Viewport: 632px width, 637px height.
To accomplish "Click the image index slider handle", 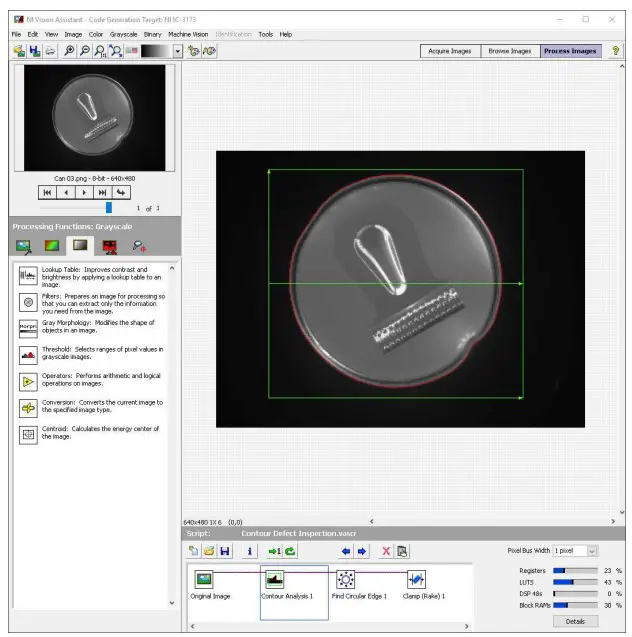I will (108, 207).
